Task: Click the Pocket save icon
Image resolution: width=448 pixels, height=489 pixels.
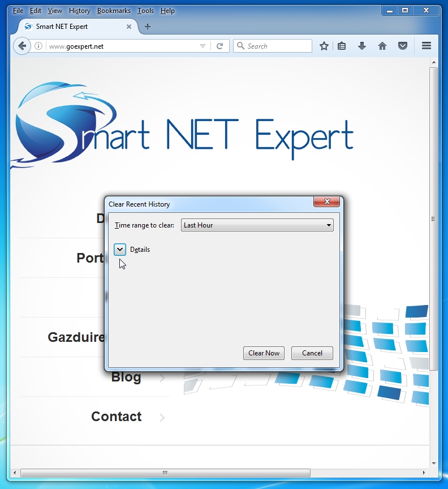Action: click(x=403, y=46)
